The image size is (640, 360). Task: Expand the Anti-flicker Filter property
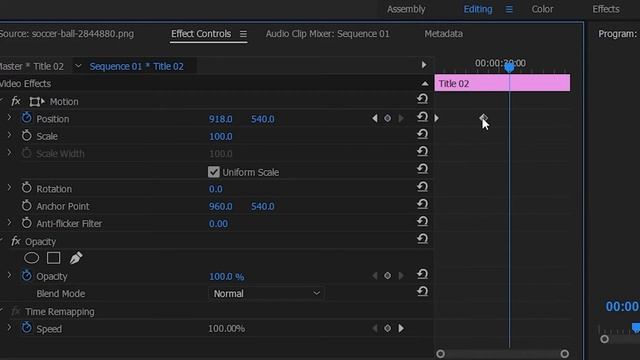click(9, 222)
